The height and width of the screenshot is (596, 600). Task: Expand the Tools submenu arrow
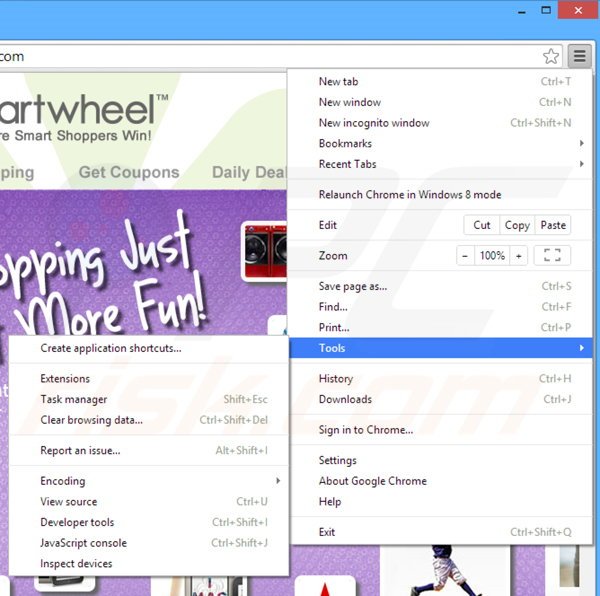point(582,348)
